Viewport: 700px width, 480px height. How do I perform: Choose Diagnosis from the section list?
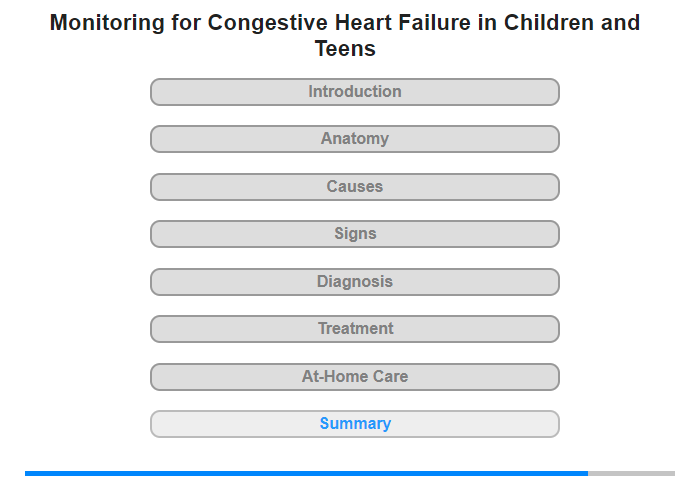(354, 282)
